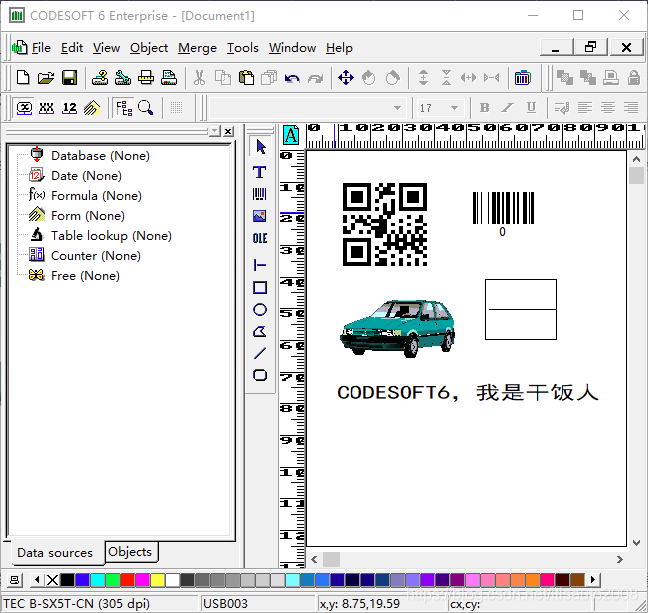Save the document with the floppy disk icon
The width and height of the screenshot is (648, 613).
(69, 77)
